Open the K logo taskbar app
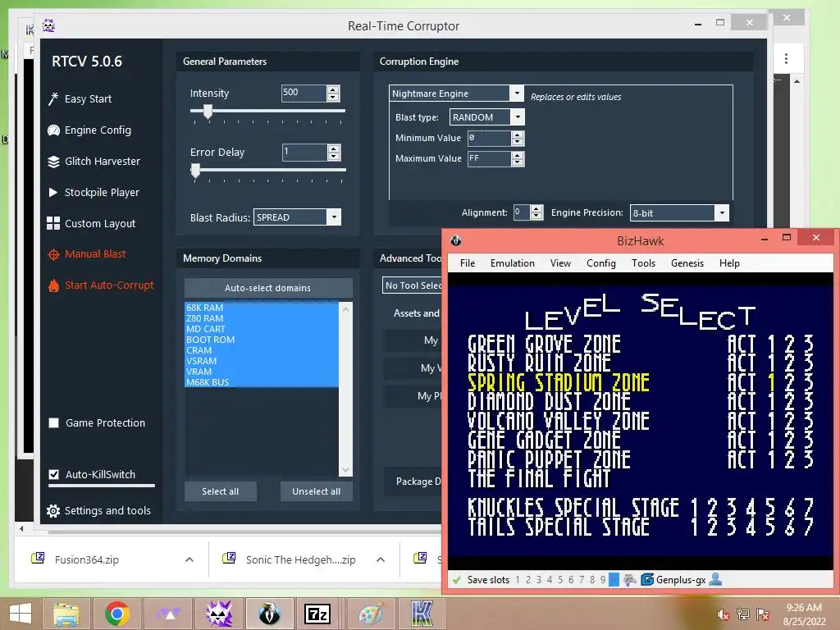Viewport: 840px width, 630px height. [x=422, y=614]
